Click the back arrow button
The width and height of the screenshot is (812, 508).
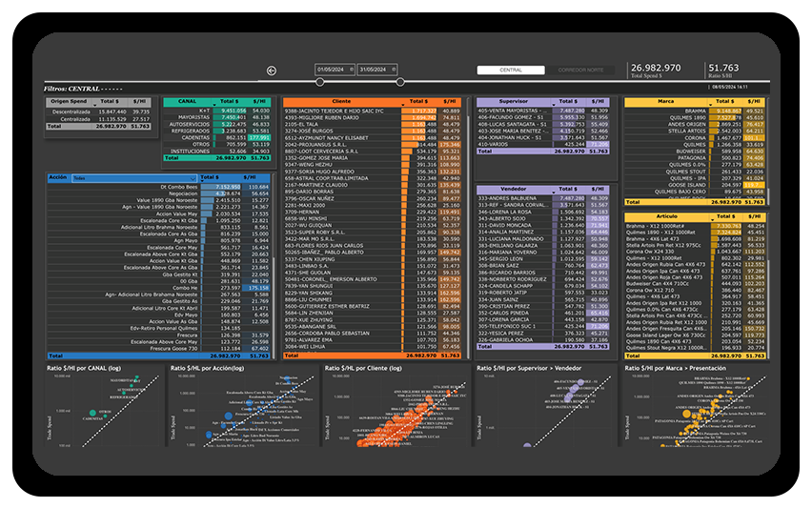(x=272, y=71)
